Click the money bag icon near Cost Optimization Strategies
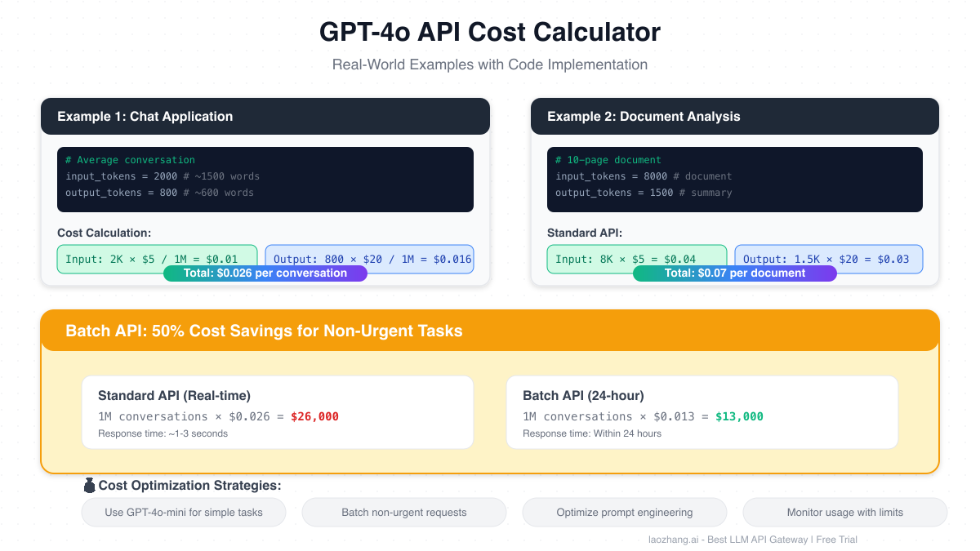 [x=90, y=485]
